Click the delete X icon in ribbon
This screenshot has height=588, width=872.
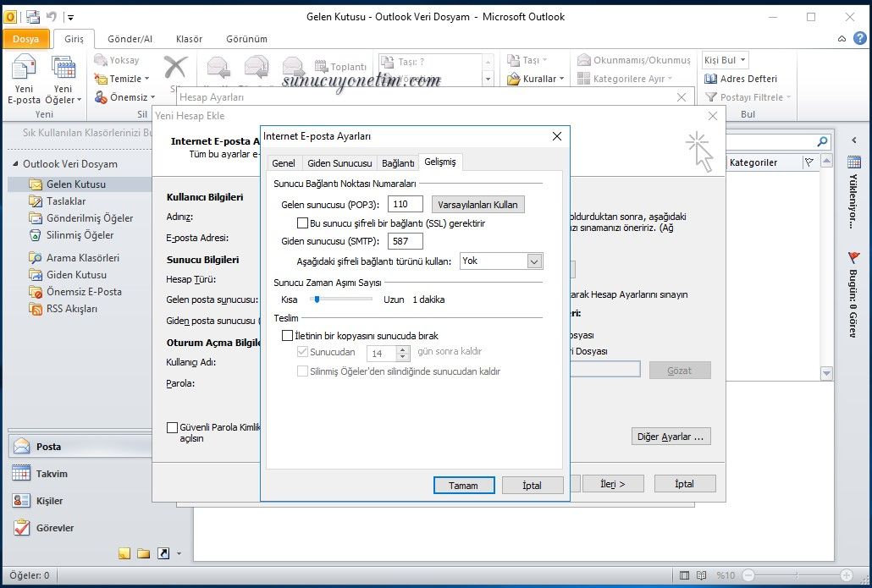click(x=176, y=68)
